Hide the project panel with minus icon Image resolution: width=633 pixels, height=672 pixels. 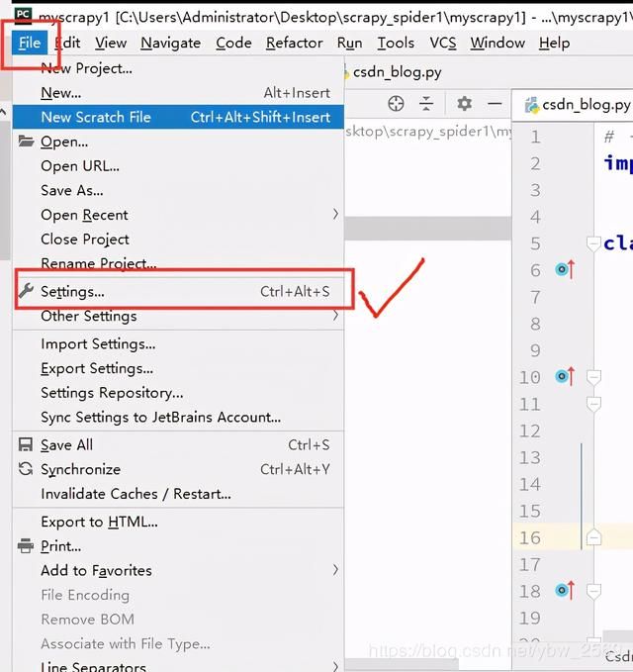coord(495,103)
